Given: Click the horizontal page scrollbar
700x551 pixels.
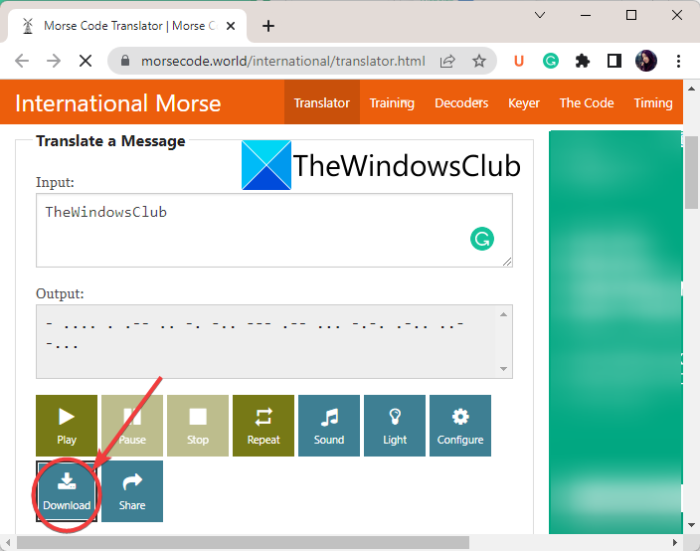Looking at the screenshot, I should click(x=243, y=543).
